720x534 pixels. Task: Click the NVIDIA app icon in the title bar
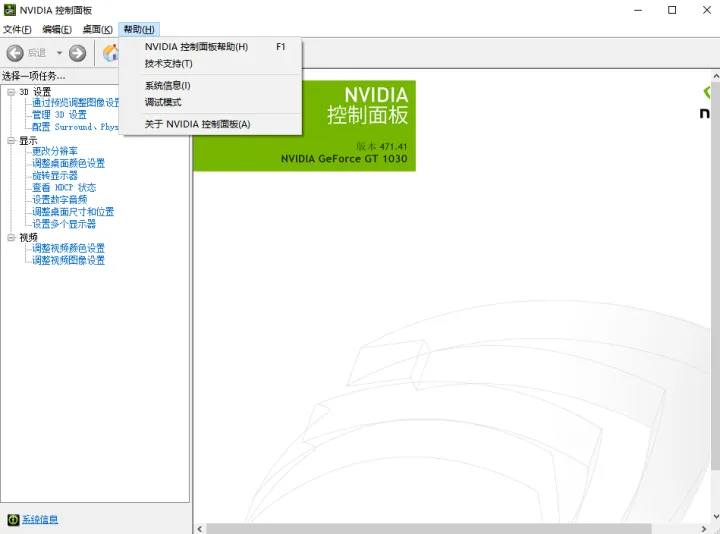pos(10,10)
